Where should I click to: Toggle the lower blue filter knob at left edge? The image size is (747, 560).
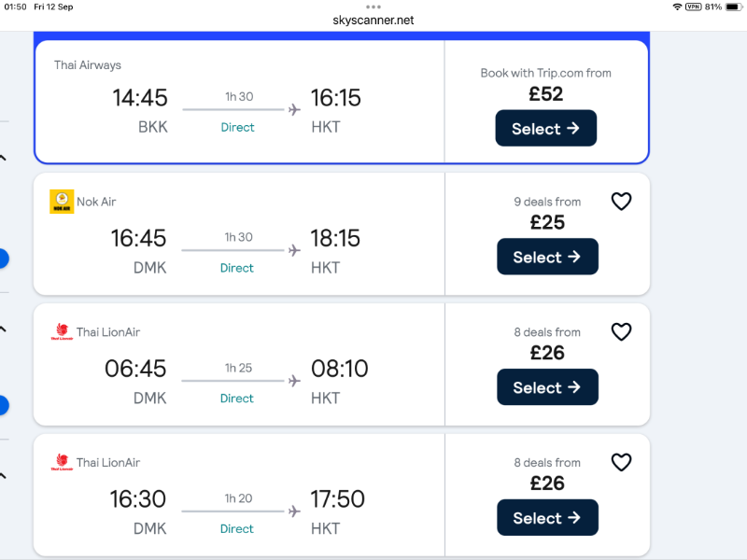(x=2, y=405)
